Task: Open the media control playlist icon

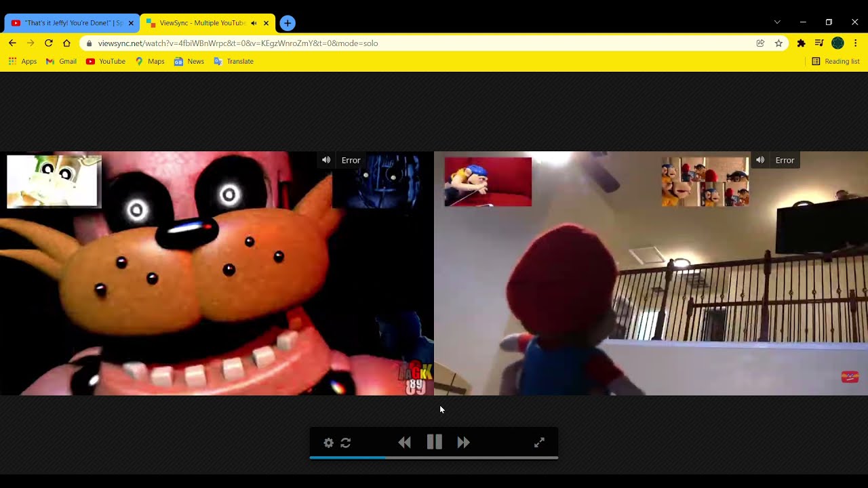Action: 819,43
